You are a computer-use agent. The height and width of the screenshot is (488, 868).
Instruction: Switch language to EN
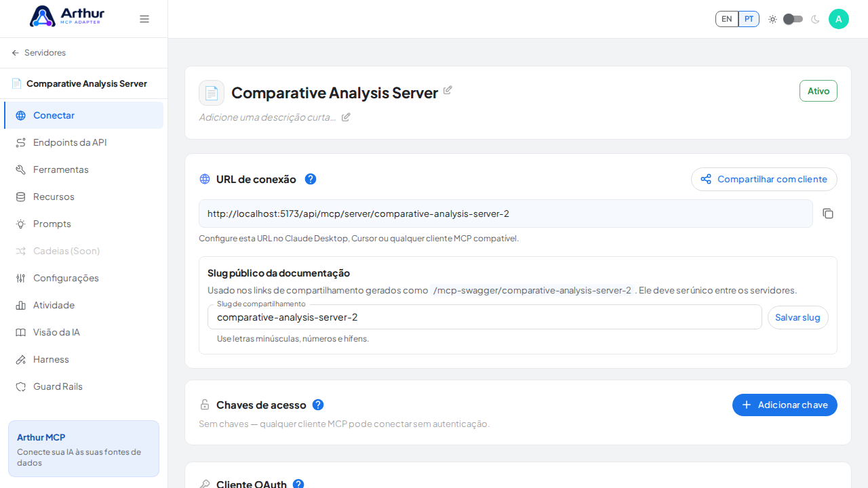[x=727, y=19]
